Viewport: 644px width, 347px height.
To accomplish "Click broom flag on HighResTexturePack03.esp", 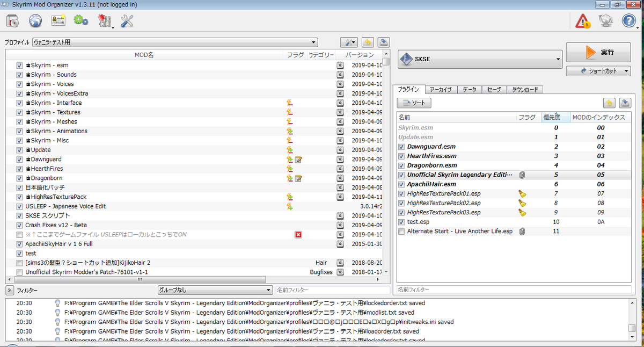I will click(522, 212).
